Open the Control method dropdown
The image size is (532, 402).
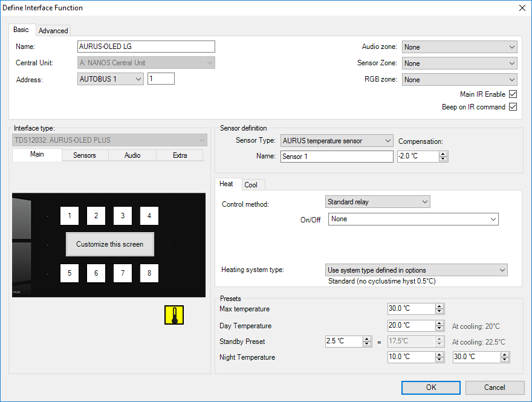377,202
